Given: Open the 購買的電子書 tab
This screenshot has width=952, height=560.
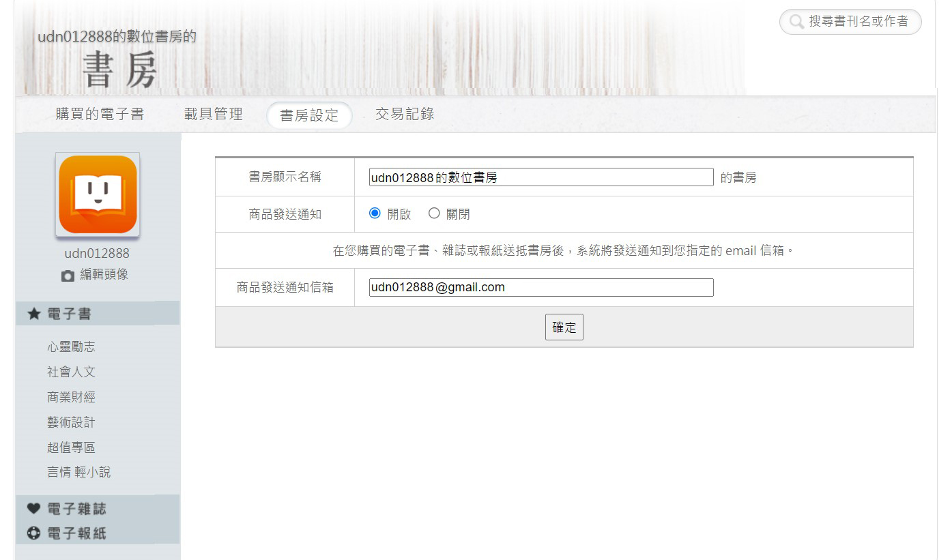Looking at the screenshot, I should pos(100,115).
